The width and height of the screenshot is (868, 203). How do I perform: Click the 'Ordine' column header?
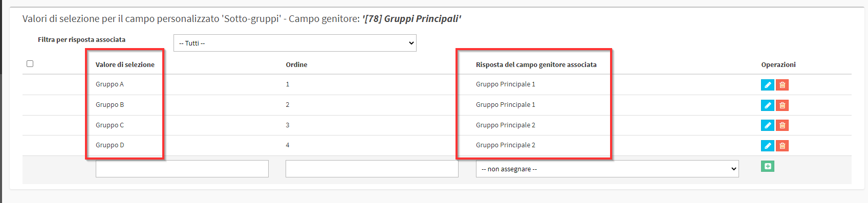[296, 64]
